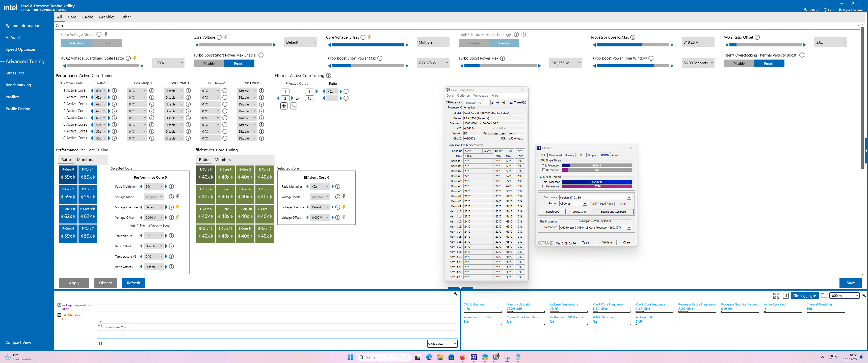Pause the temperature graph playback
Viewport: 868px width, 363px height.
tap(100, 344)
